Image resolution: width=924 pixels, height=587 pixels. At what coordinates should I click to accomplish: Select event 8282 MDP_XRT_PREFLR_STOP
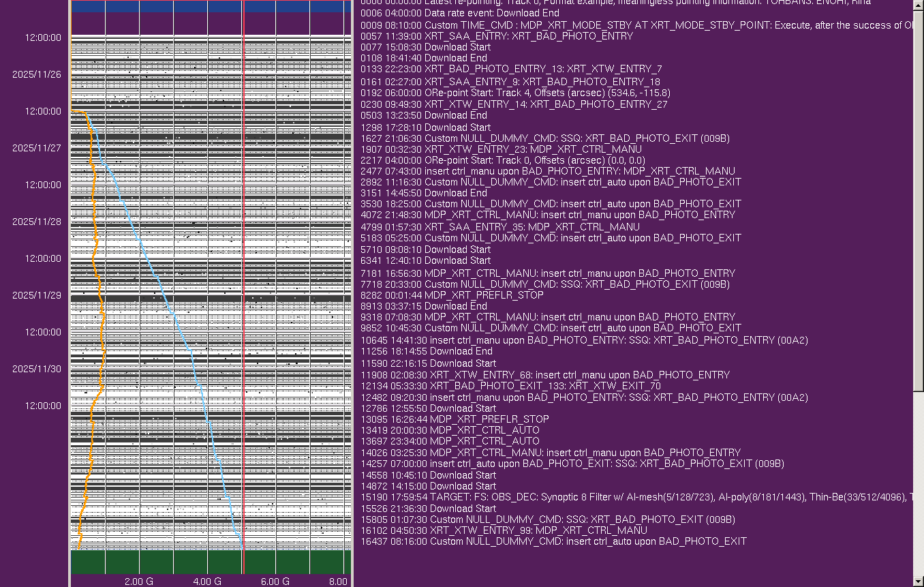[452, 295]
